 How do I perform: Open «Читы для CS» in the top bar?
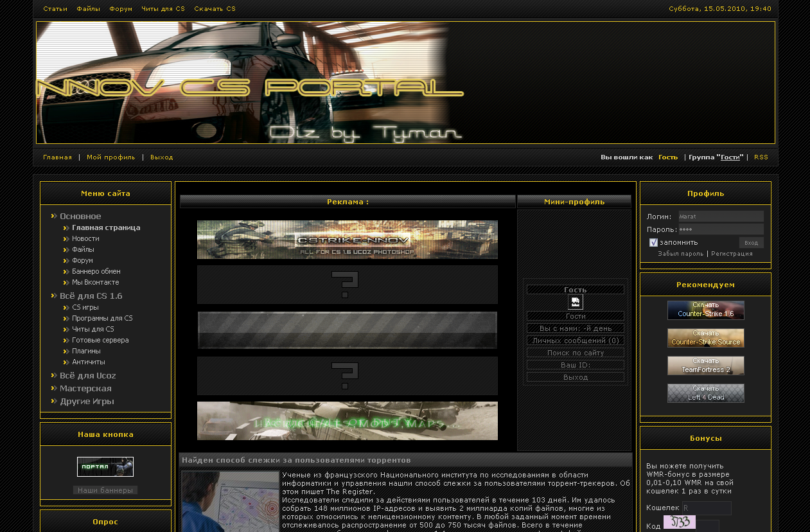tap(163, 9)
